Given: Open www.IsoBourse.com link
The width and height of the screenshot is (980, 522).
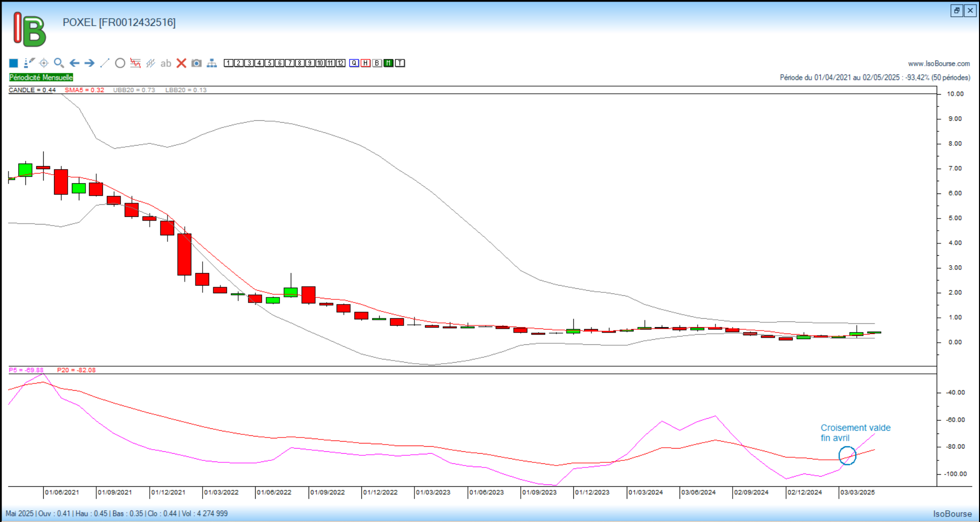Looking at the screenshot, I should point(939,64).
